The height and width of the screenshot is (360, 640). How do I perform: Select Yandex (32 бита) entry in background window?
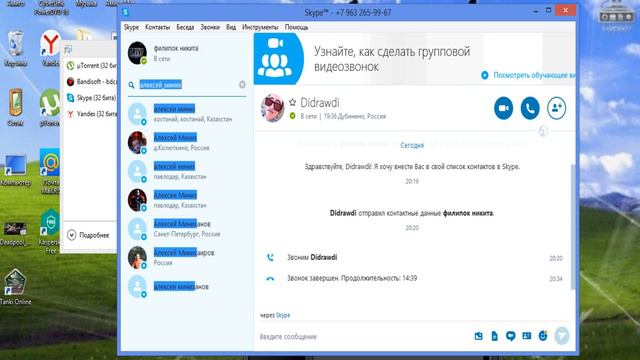click(92, 114)
